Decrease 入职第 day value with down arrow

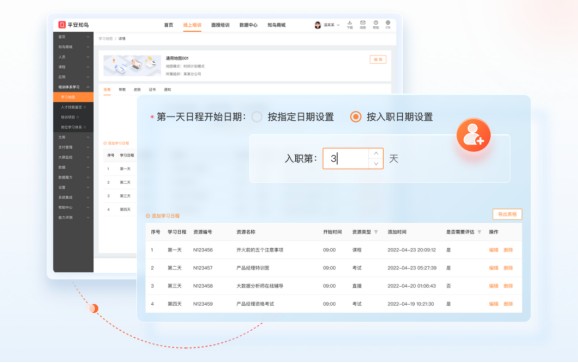point(376,163)
